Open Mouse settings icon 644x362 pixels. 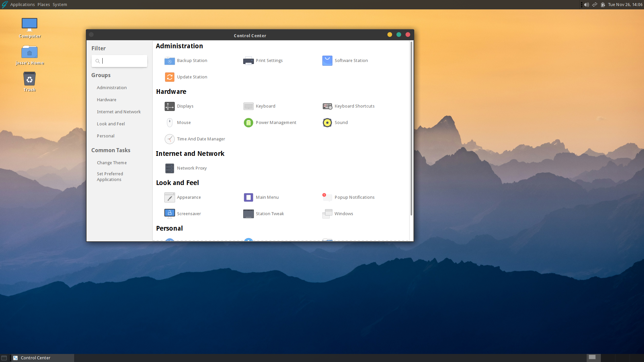(x=169, y=123)
